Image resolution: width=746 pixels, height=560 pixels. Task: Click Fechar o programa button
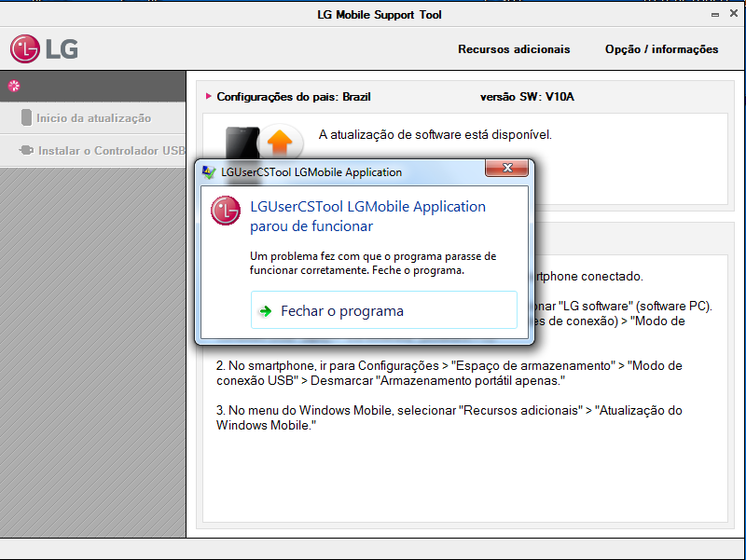pyautogui.click(x=384, y=310)
